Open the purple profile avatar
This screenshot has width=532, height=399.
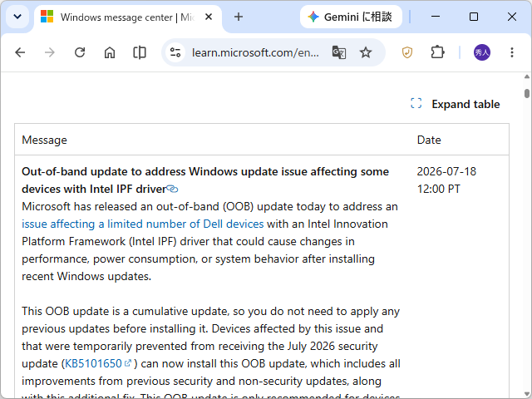[x=482, y=52]
